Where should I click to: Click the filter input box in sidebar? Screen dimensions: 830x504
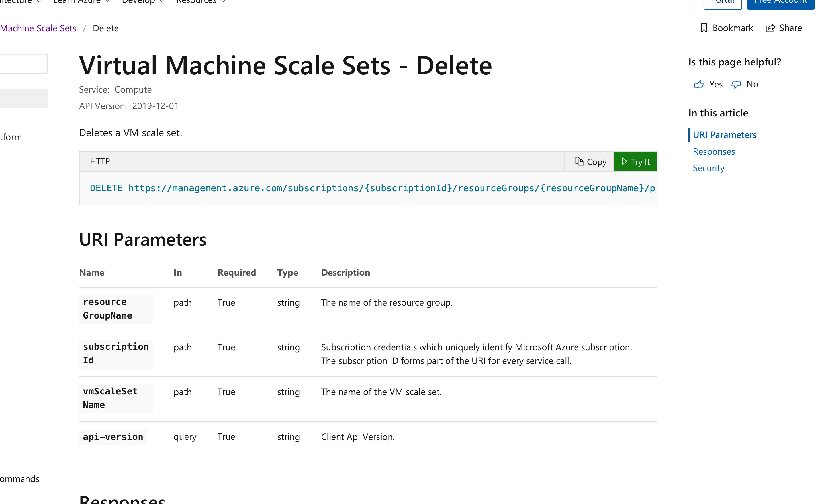coord(24,63)
